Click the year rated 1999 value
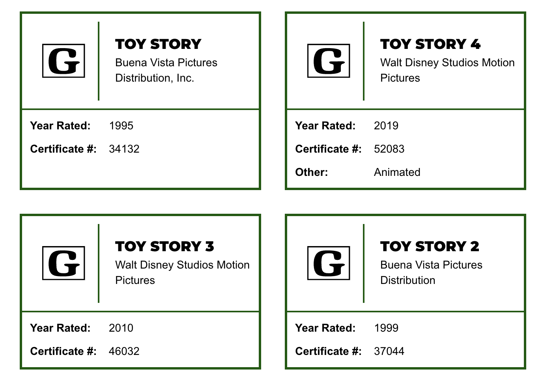Screen dimensions: 542x392 [x=386, y=328]
